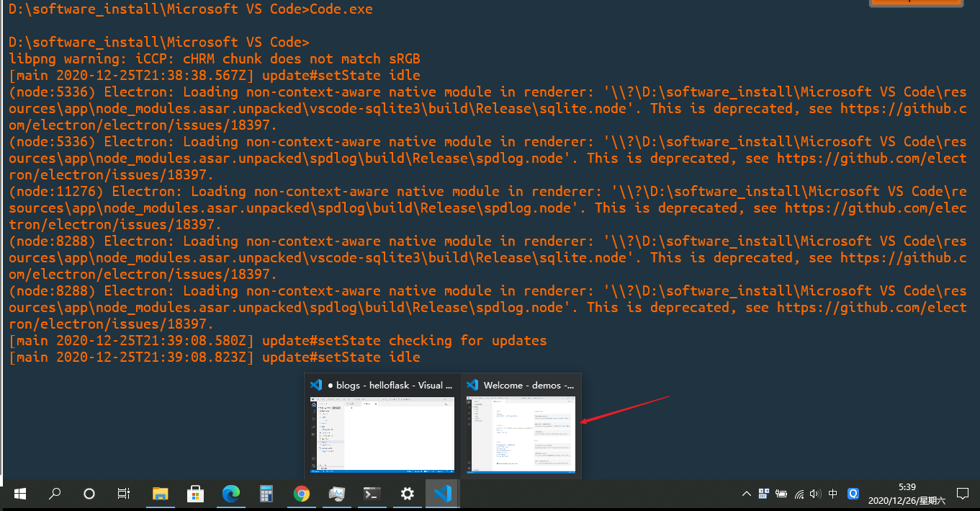980x511 pixels.
Task: Open the network status tray icon
Action: click(799, 494)
